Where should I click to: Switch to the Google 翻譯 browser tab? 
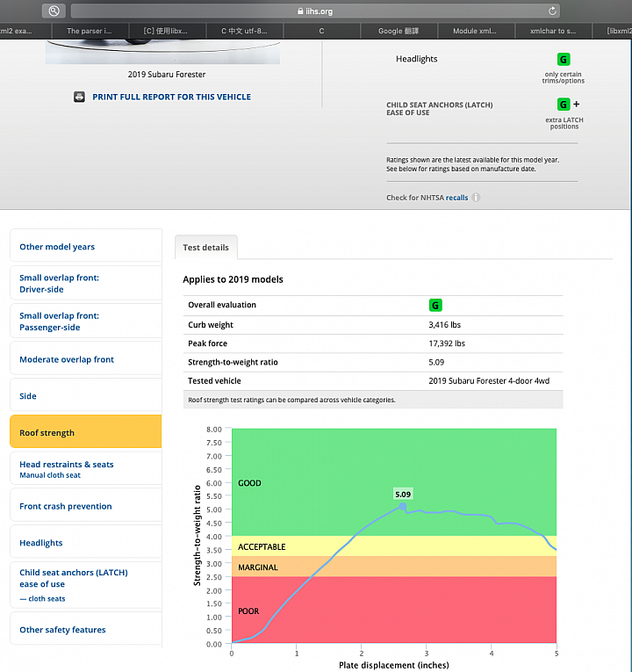pyautogui.click(x=399, y=31)
